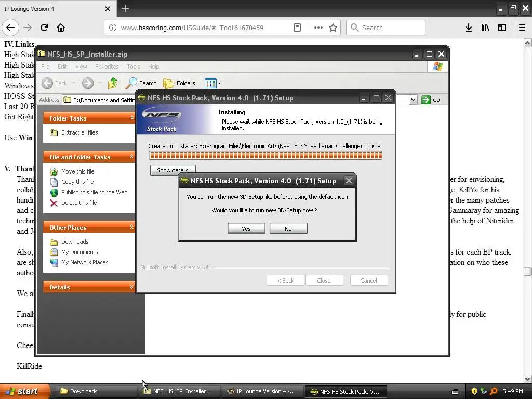Open Firefox hamburger menu
532x399 pixels.
pos(522,28)
